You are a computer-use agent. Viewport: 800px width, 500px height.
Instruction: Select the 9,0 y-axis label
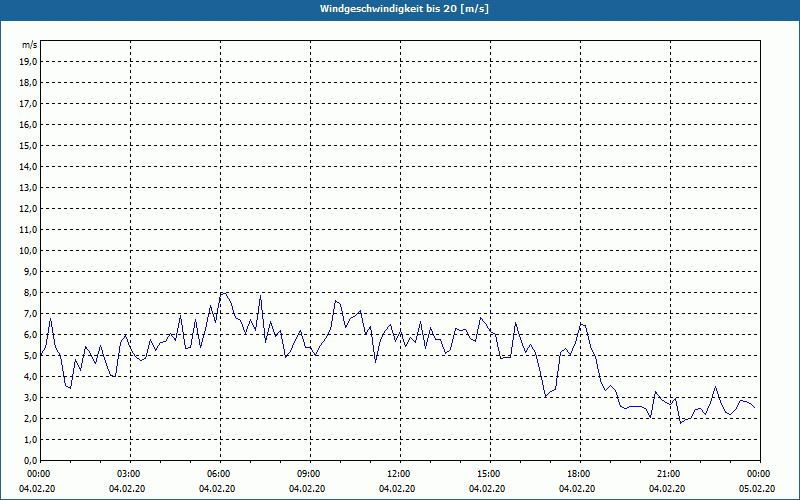(30, 271)
